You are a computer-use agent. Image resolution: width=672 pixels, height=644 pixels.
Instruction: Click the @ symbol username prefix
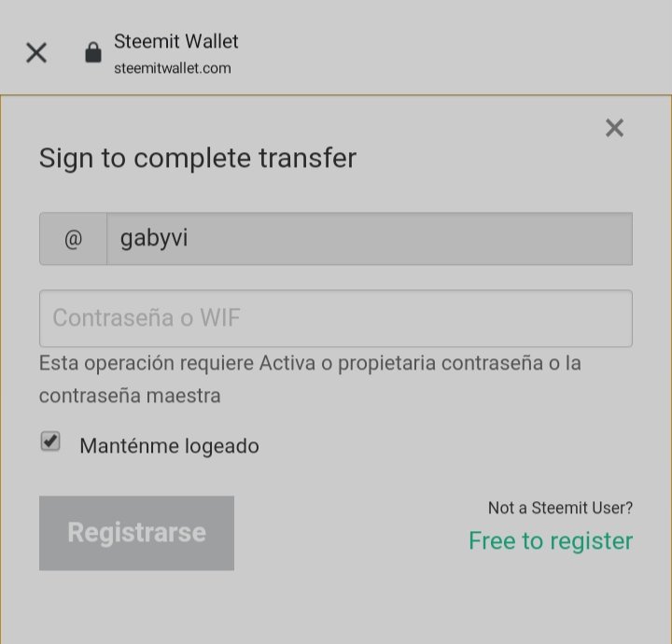[x=74, y=239]
